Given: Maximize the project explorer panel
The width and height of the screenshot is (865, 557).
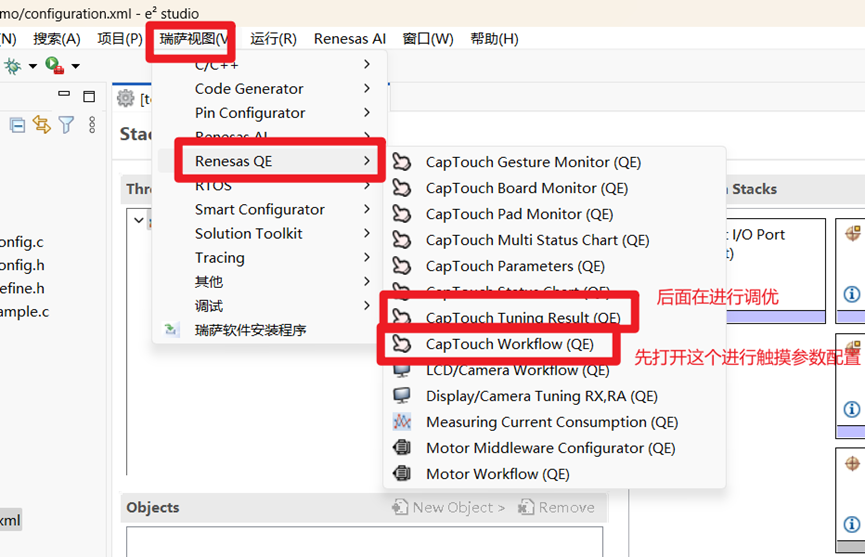Looking at the screenshot, I should click(x=89, y=97).
